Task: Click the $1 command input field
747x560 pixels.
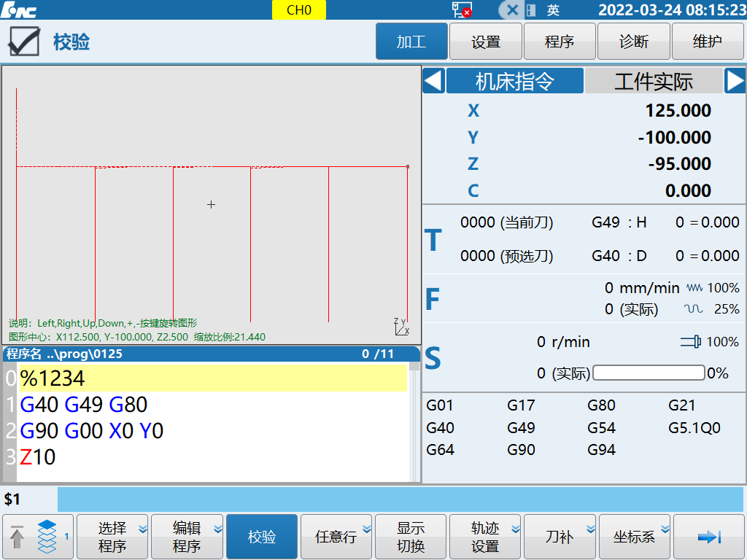Action: click(400, 499)
